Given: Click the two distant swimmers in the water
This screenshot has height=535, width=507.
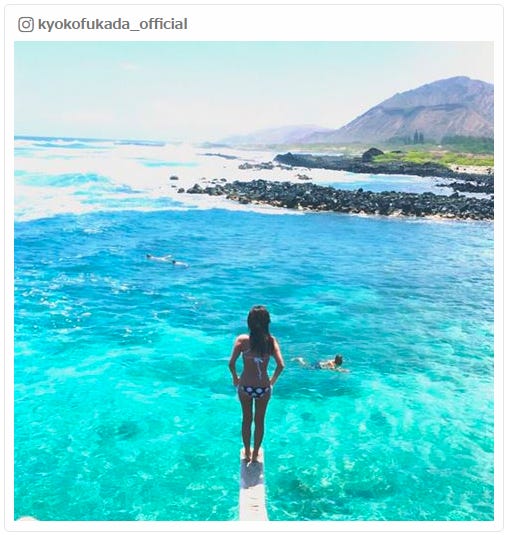Looking at the screenshot, I should pyautogui.click(x=167, y=261).
